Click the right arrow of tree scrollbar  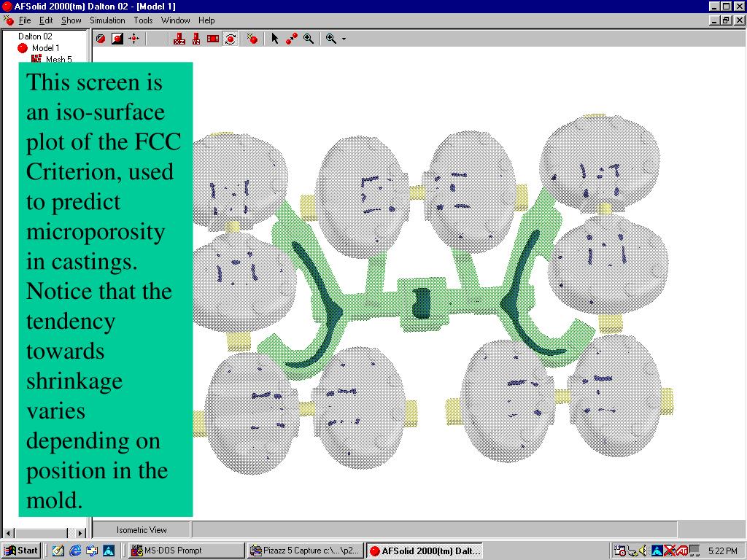80,533
